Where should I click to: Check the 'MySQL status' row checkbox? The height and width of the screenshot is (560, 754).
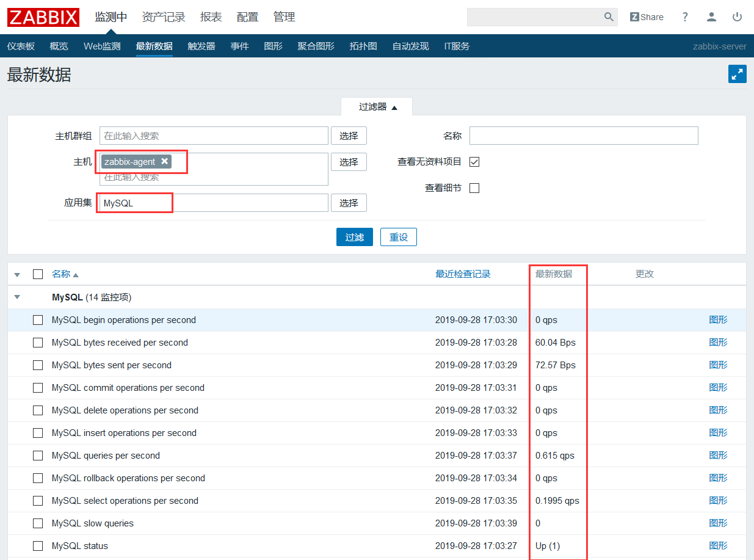pyautogui.click(x=38, y=546)
